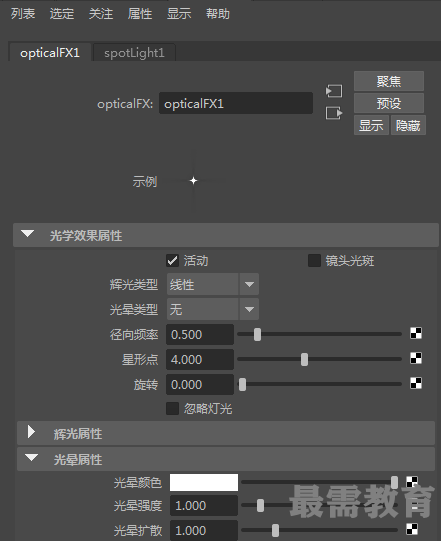Open the 显示 menu in menu bar
Image resolution: width=441 pixels, height=541 pixels.
click(x=179, y=14)
